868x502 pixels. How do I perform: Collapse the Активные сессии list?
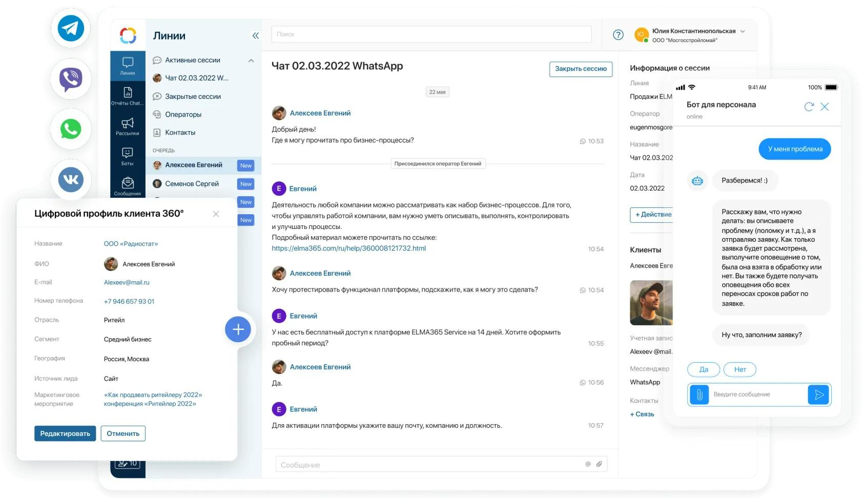click(x=251, y=60)
